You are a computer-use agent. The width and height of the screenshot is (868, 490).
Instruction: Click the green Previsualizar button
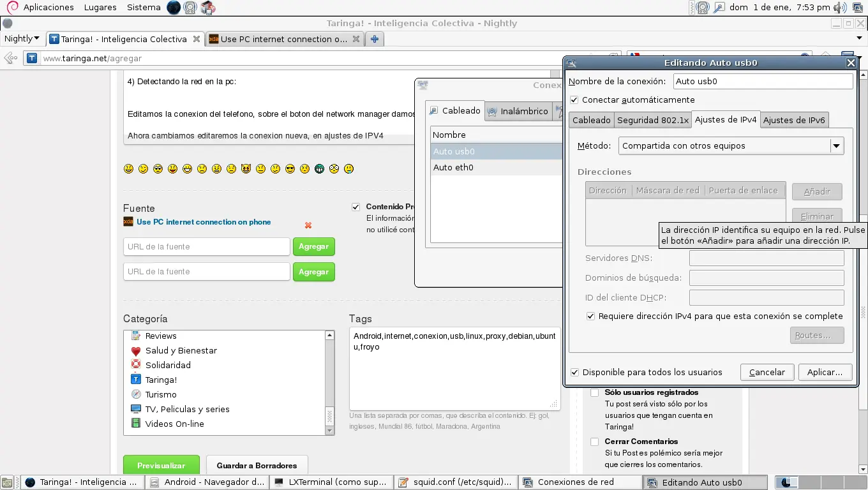[x=161, y=466]
